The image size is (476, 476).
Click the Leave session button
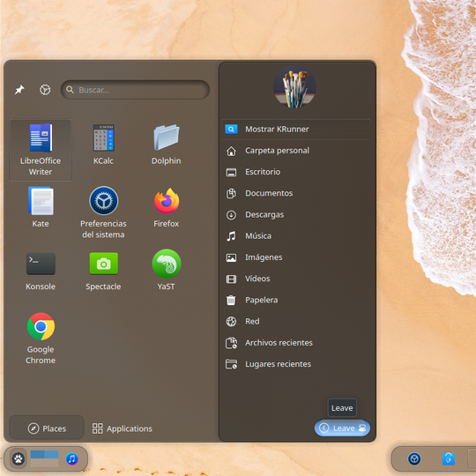[342, 428]
